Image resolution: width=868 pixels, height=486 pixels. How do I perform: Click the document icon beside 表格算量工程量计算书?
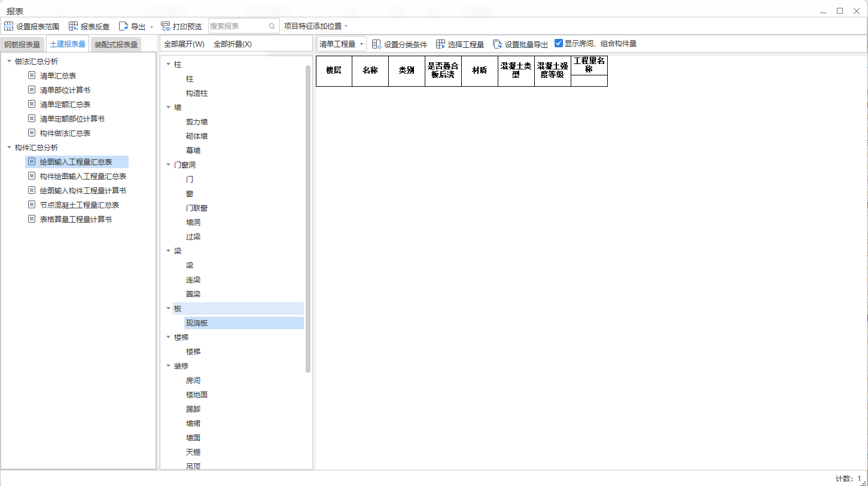32,219
